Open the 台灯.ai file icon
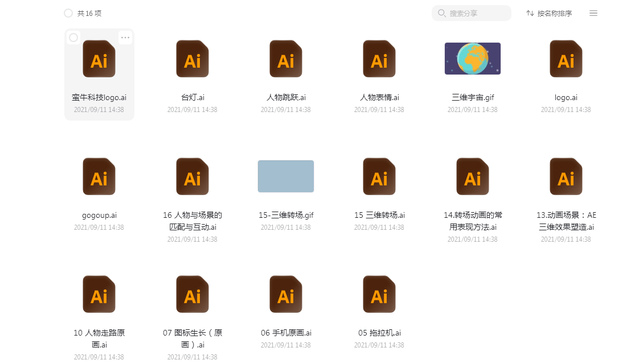This screenshot has height=364, width=643. coord(193,59)
